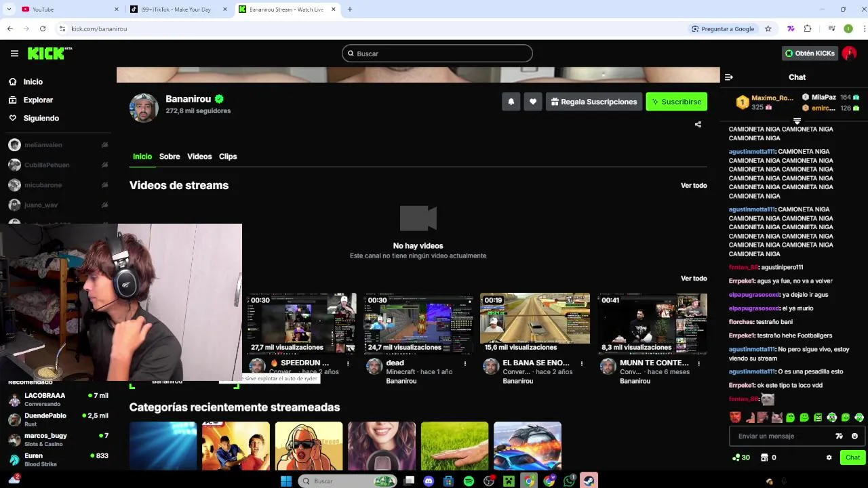Open options menu for EL BANA SE ENO clip
868x488 pixels.
point(581,363)
